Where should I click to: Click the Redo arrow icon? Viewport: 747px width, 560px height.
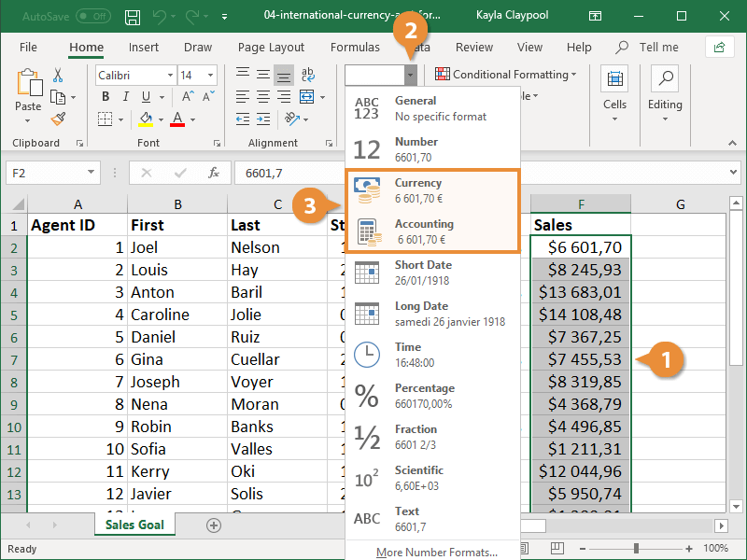pyautogui.click(x=193, y=17)
